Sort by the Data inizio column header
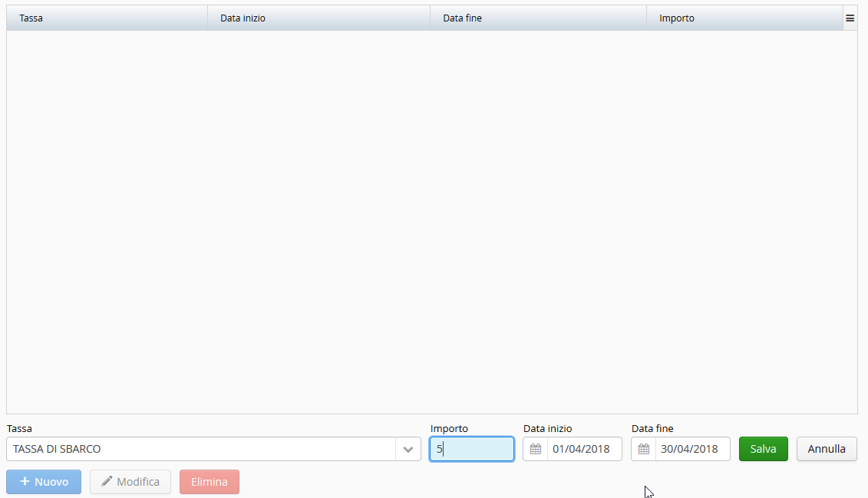This screenshot has height=498, width=868. coord(243,18)
